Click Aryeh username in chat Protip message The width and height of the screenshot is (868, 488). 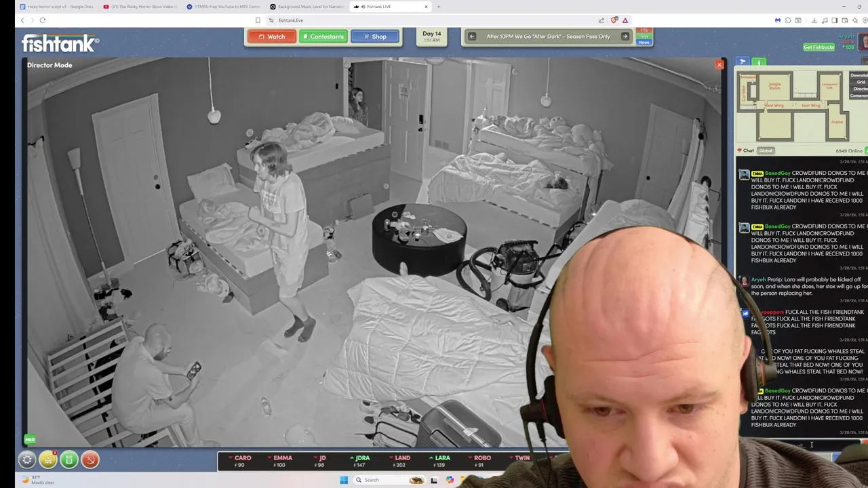[758, 280]
